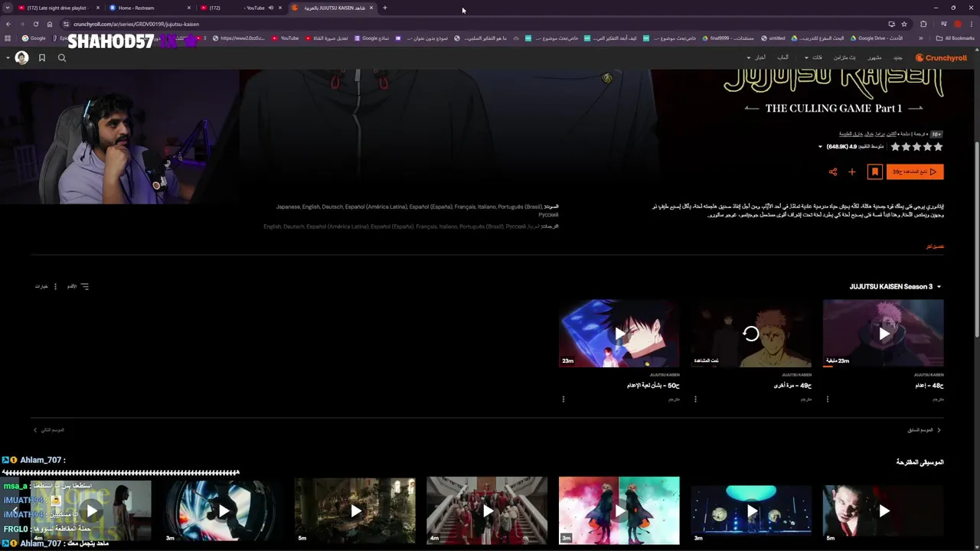Play the suggested music video with moon stage

[x=751, y=510]
